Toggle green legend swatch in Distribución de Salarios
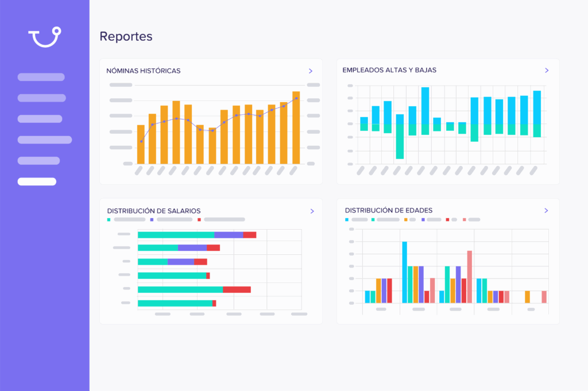 (x=109, y=220)
